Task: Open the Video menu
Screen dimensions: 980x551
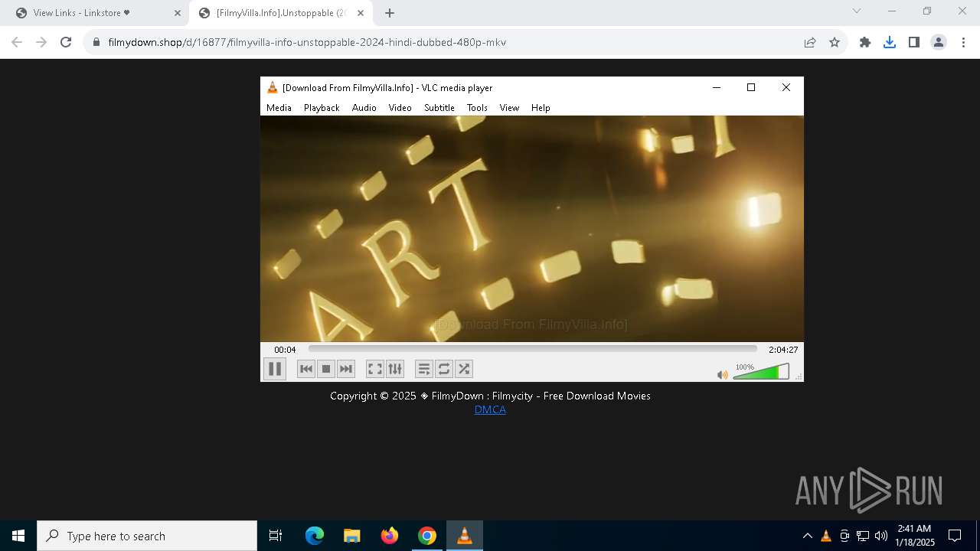Action: pyautogui.click(x=400, y=108)
